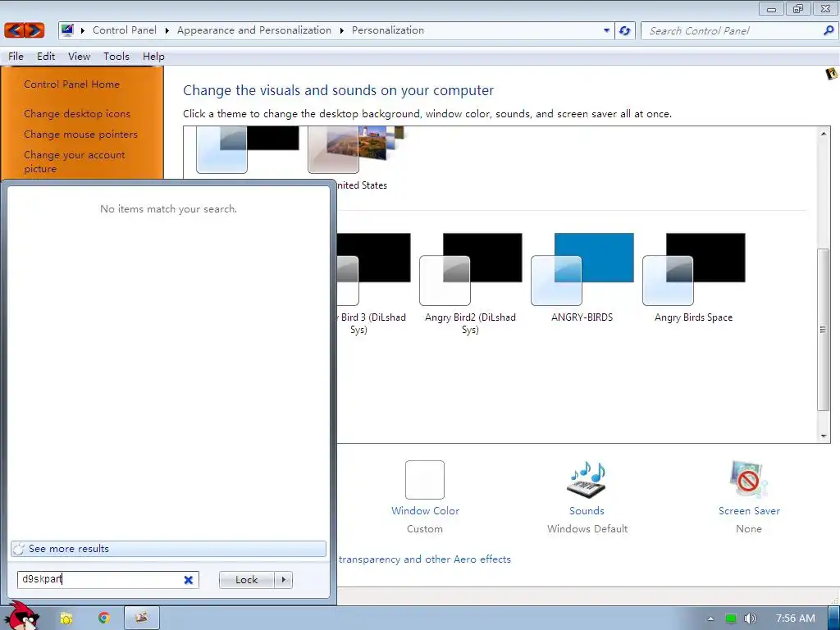Click Control Panel in the breadcrumb
840x630 pixels.
click(x=125, y=30)
